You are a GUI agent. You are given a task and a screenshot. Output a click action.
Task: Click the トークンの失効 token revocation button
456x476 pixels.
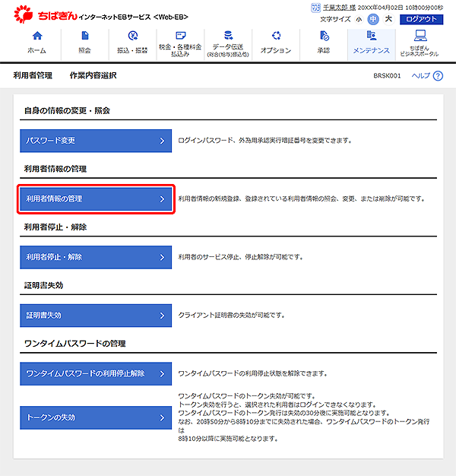[96, 417]
